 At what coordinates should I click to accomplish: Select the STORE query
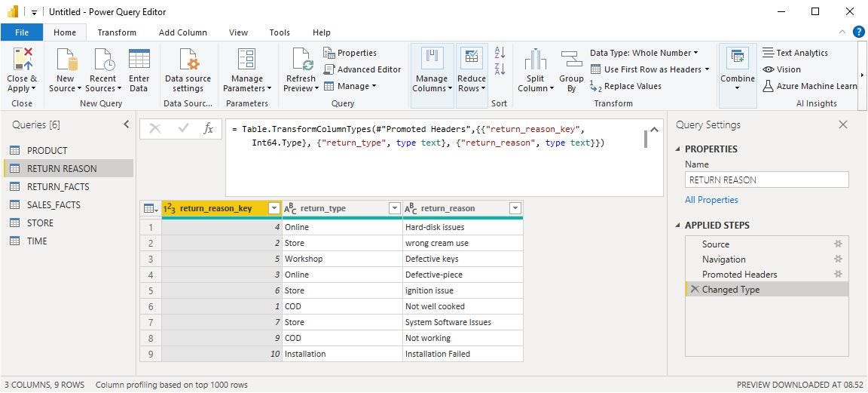click(69, 223)
